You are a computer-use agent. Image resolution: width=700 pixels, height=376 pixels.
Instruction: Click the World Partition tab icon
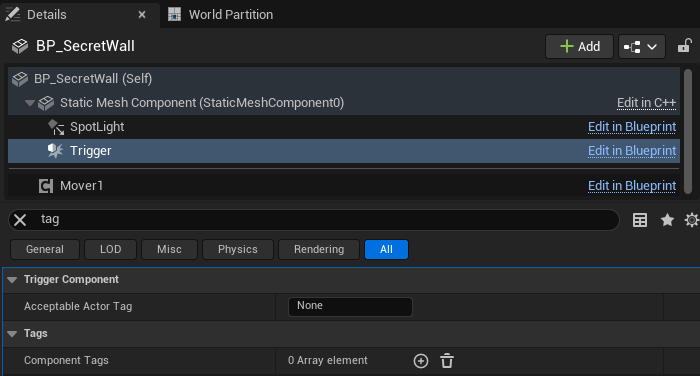pos(175,14)
